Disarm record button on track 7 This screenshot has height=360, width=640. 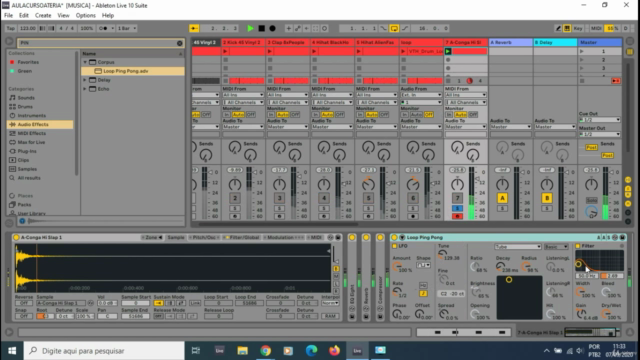coord(457,216)
